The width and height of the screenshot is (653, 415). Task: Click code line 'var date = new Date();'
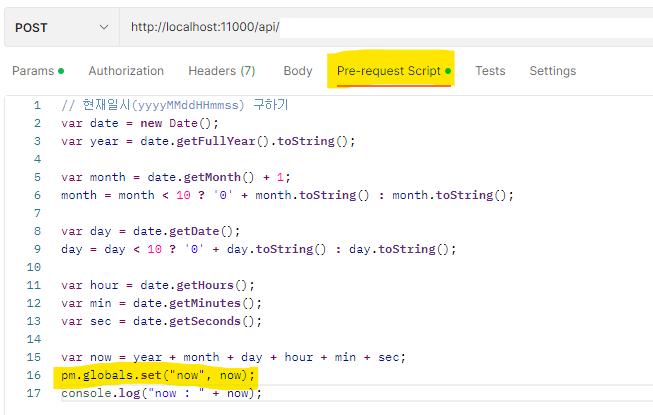click(x=140, y=123)
